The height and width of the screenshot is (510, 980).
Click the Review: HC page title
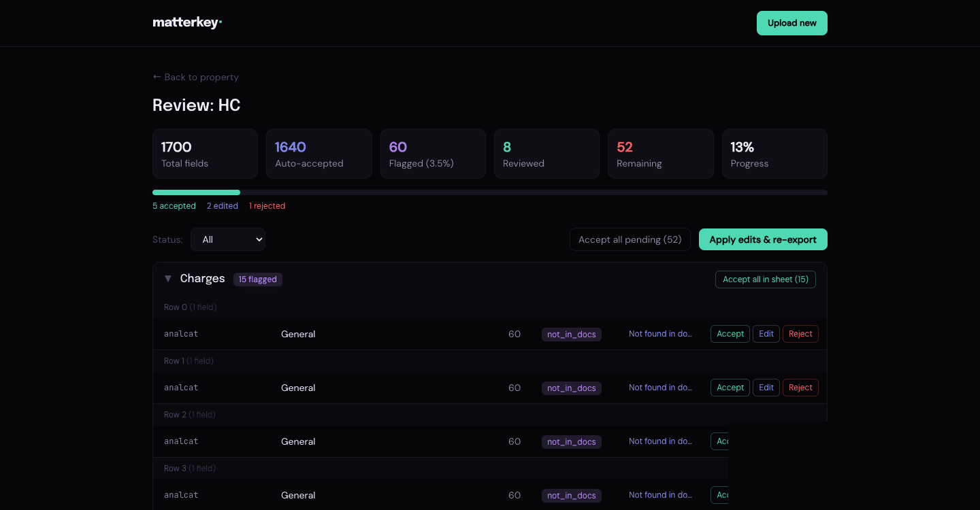(x=196, y=105)
